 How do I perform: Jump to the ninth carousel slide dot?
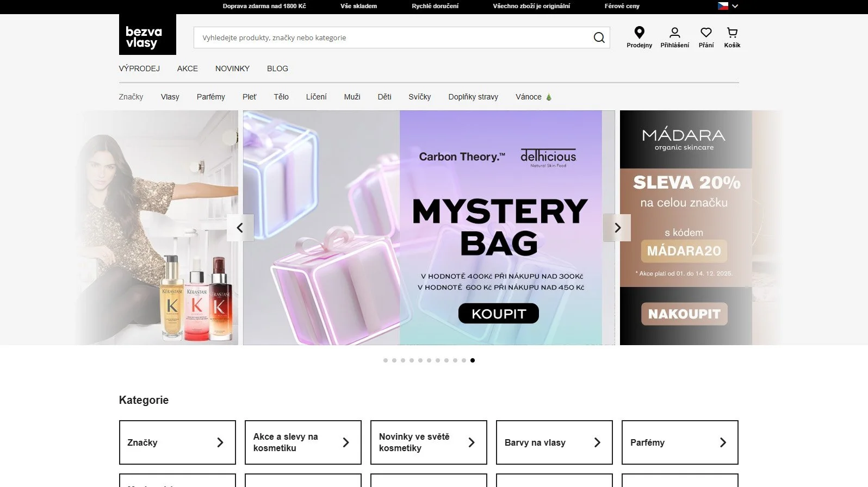point(455,360)
